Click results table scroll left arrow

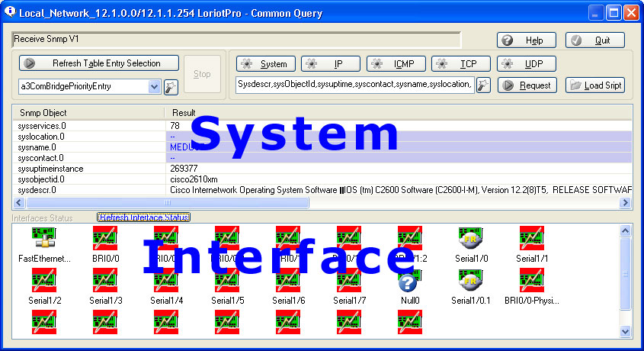click(19, 203)
